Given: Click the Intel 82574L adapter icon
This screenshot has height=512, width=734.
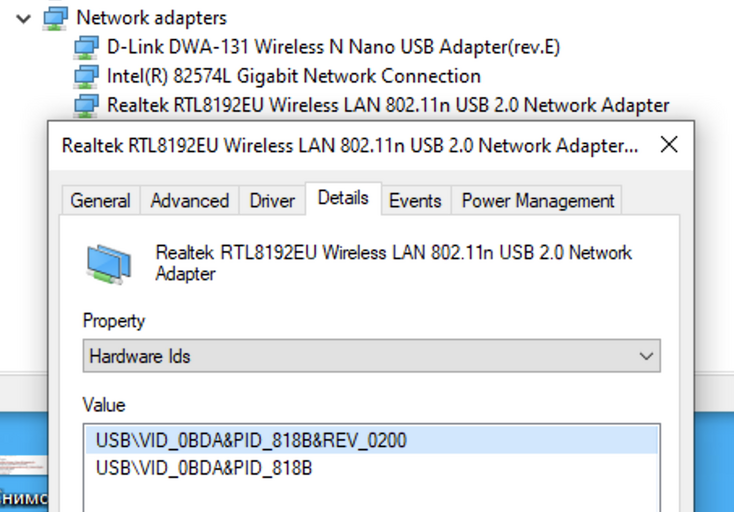Looking at the screenshot, I should 86,77.
